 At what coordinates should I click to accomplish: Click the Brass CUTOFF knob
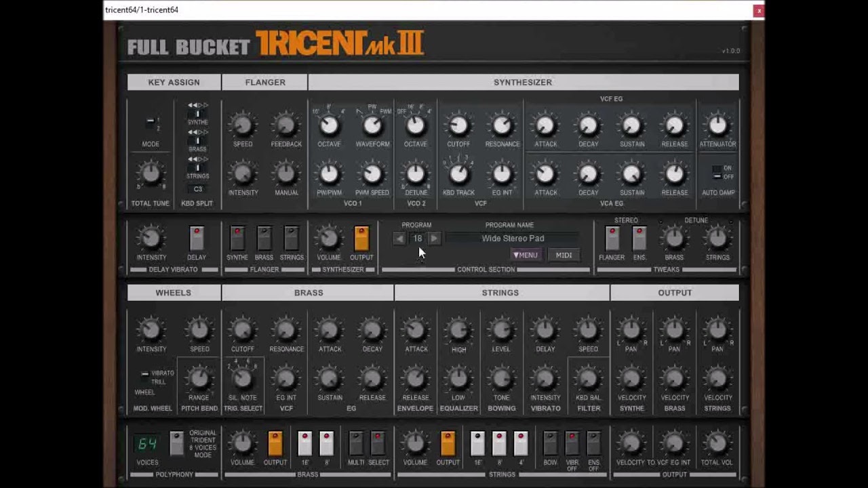[242, 330]
